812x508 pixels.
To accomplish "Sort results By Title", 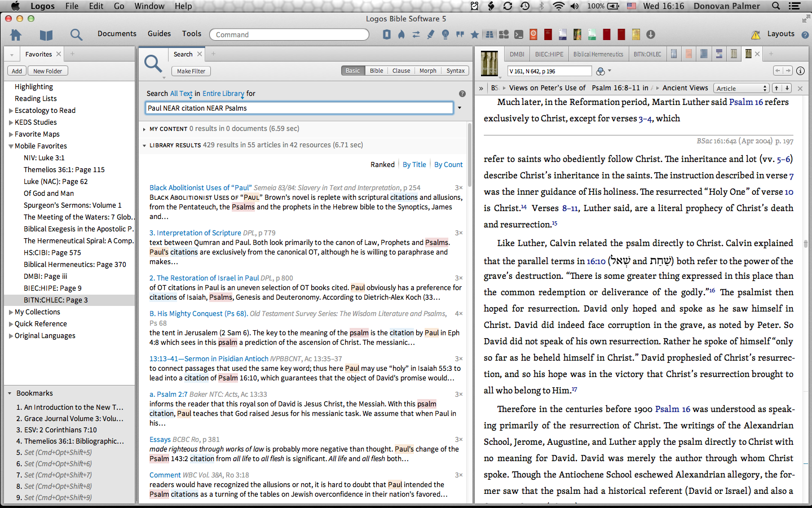I will click(x=414, y=165).
